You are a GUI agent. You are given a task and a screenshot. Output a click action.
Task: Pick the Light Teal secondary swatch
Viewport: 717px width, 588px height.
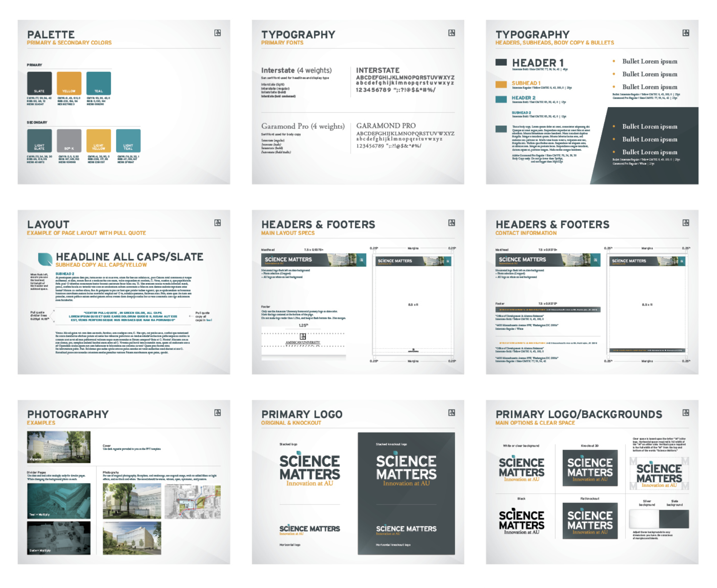coord(128,140)
